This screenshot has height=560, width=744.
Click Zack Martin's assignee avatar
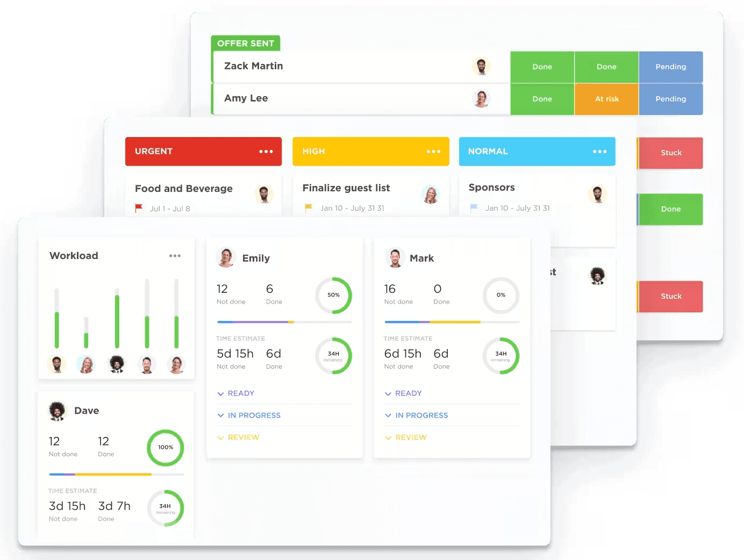(x=481, y=67)
